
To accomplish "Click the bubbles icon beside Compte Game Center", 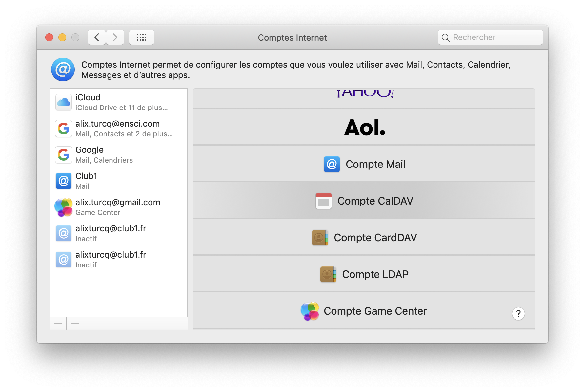I will point(310,311).
